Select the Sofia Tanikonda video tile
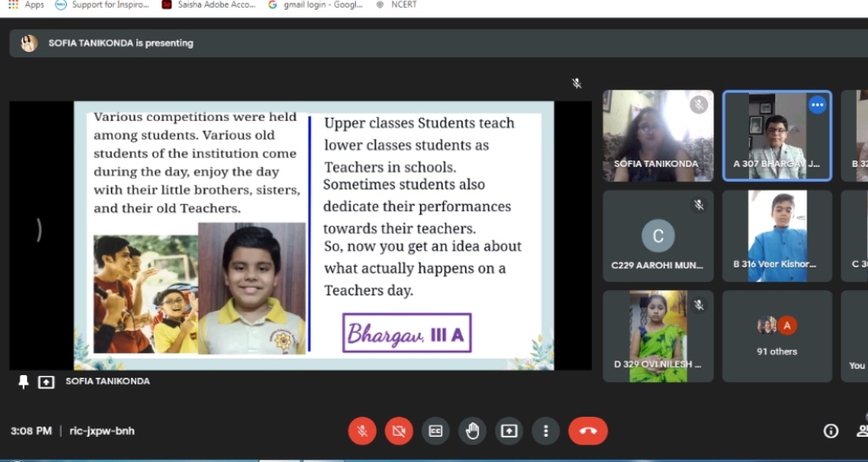The image size is (868, 462). [x=658, y=135]
